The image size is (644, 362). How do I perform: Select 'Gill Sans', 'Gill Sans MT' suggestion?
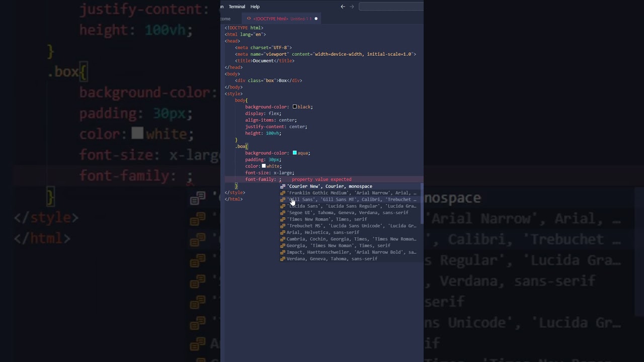click(x=350, y=199)
